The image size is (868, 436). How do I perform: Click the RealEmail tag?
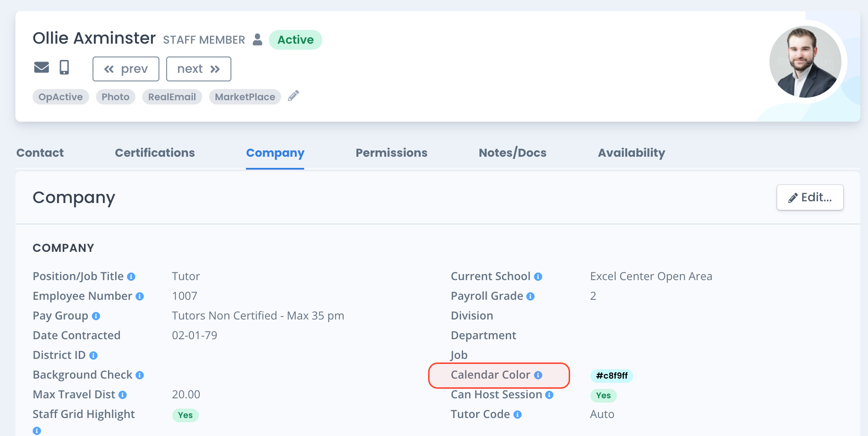[x=172, y=97]
